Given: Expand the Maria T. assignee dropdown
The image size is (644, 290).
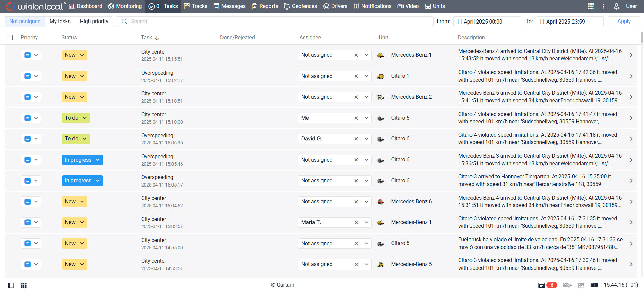Looking at the screenshot, I should [x=366, y=222].
